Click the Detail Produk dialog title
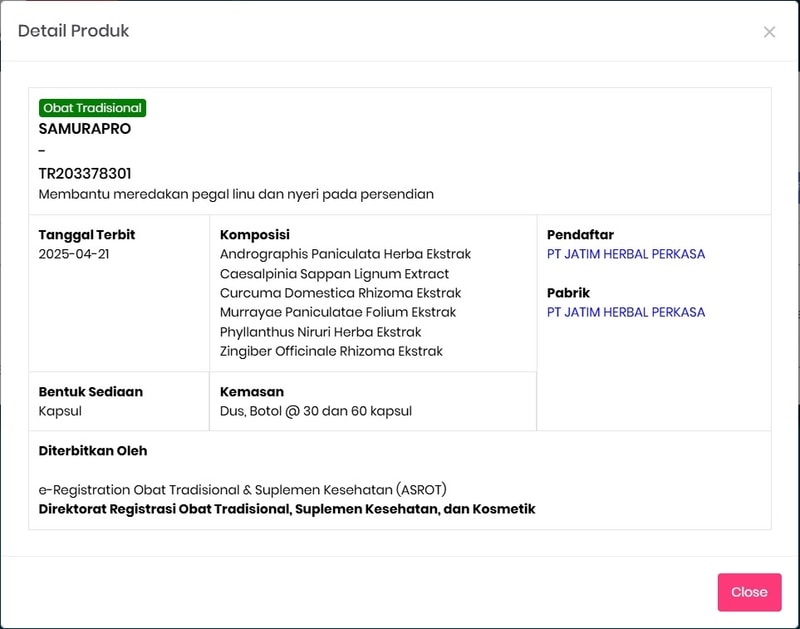800x629 pixels. (x=73, y=31)
